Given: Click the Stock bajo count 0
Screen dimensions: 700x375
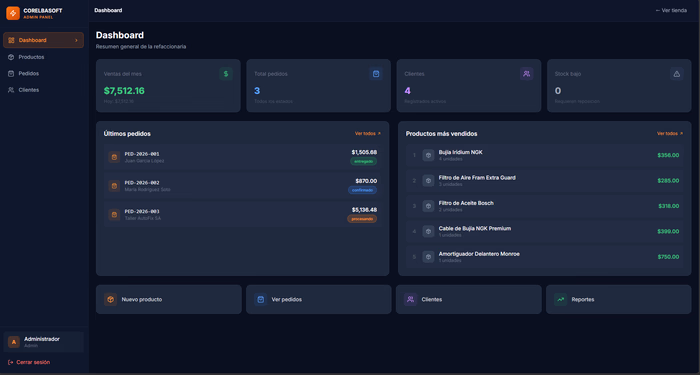Looking at the screenshot, I should click(558, 91).
